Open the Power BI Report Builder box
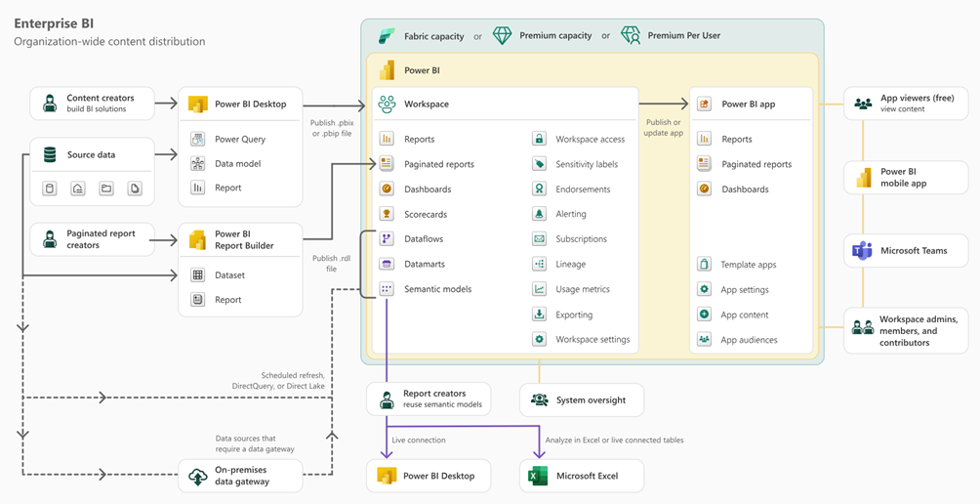 point(240,239)
